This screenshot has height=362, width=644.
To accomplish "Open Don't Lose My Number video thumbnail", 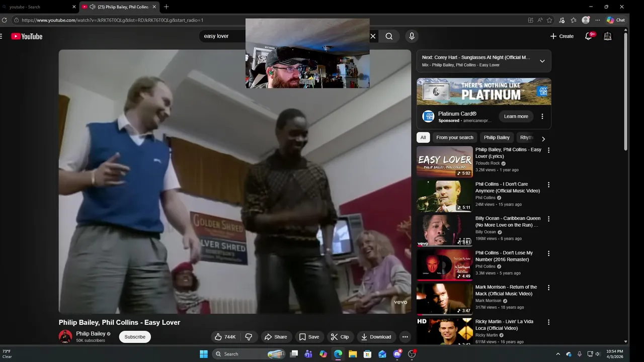I will 445,264.
